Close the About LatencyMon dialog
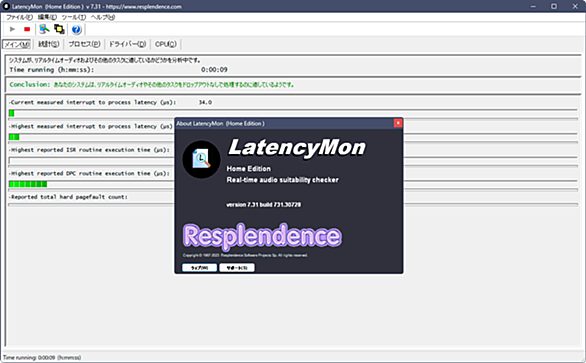Image resolution: width=586 pixels, height=363 pixels. tap(398, 123)
